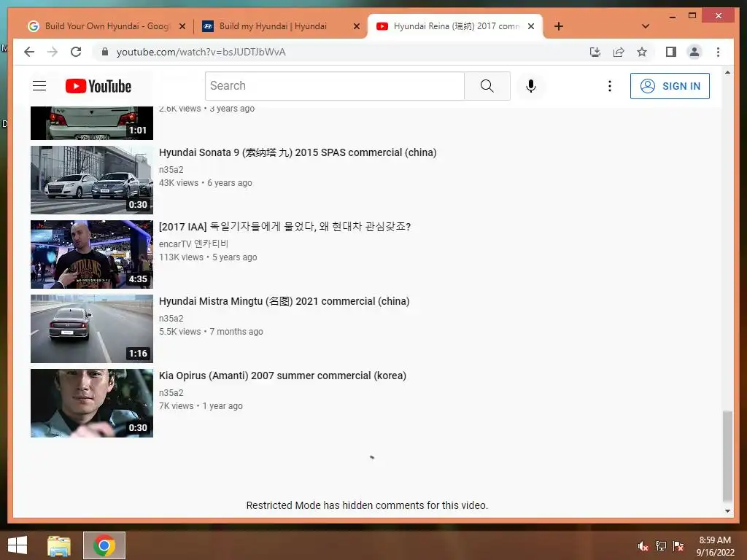Open the Hyundai Sonata 9 2015 SPAS title link
The height and width of the screenshot is (560, 747).
298,152
